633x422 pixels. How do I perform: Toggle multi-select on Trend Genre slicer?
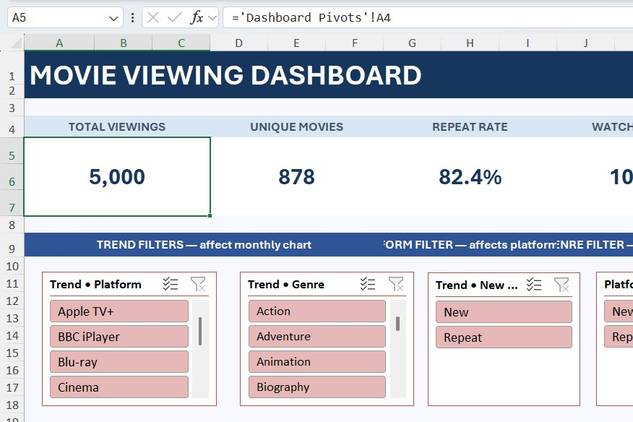pyautogui.click(x=368, y=284)
